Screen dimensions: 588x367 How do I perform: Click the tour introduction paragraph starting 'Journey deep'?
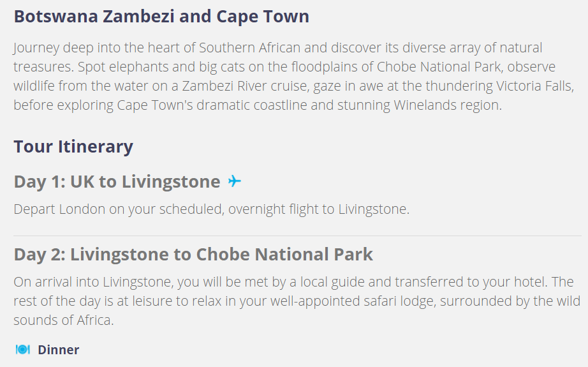293,76
